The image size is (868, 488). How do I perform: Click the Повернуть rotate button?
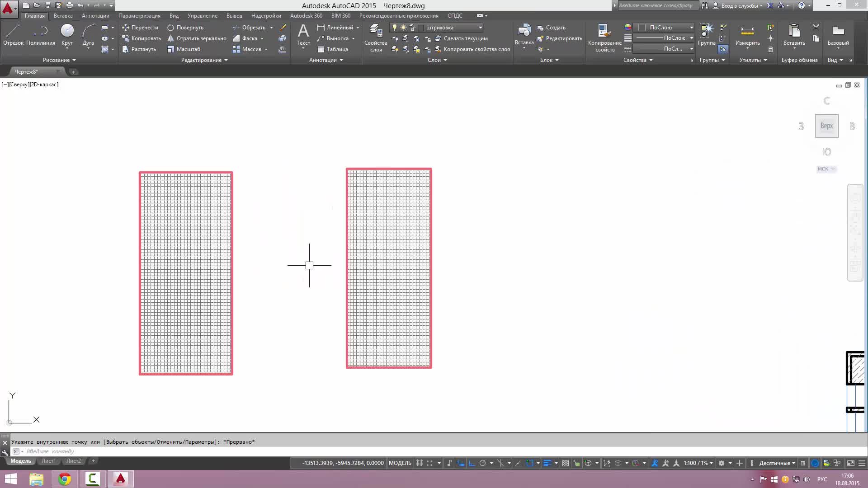coord(185,28)
